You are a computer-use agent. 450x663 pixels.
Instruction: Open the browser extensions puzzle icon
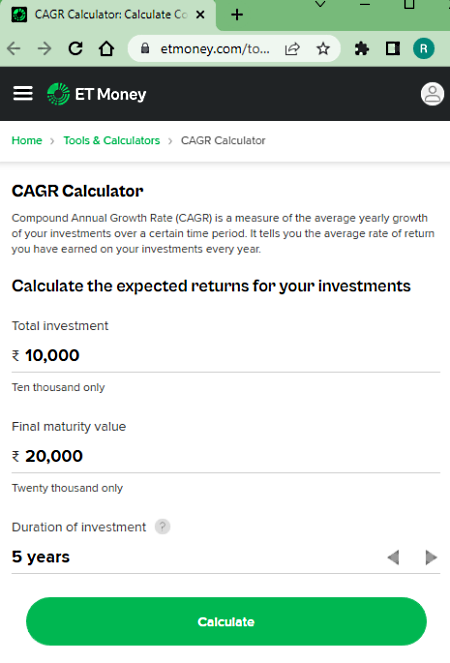(362, 49)
